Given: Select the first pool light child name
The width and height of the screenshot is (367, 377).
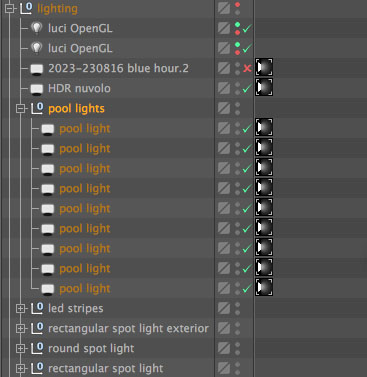Looking at the screenshot, I should pos(85,129).
